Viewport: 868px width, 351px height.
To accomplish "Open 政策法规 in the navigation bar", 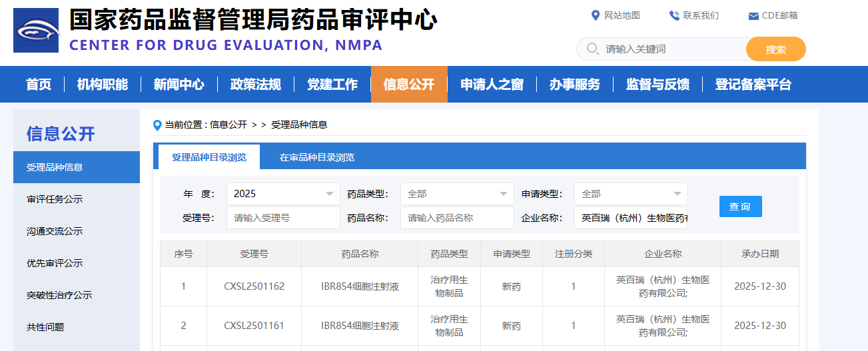I will [256, 85].
